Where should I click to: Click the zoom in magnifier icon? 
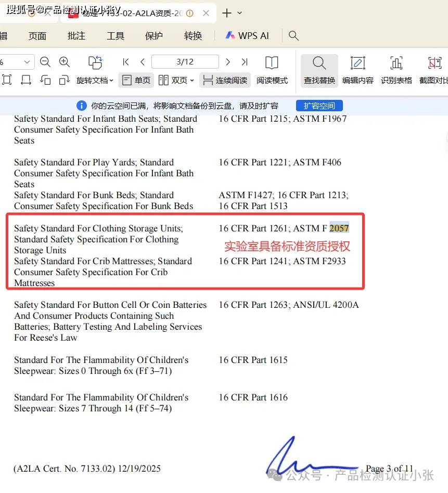point(65,62)
